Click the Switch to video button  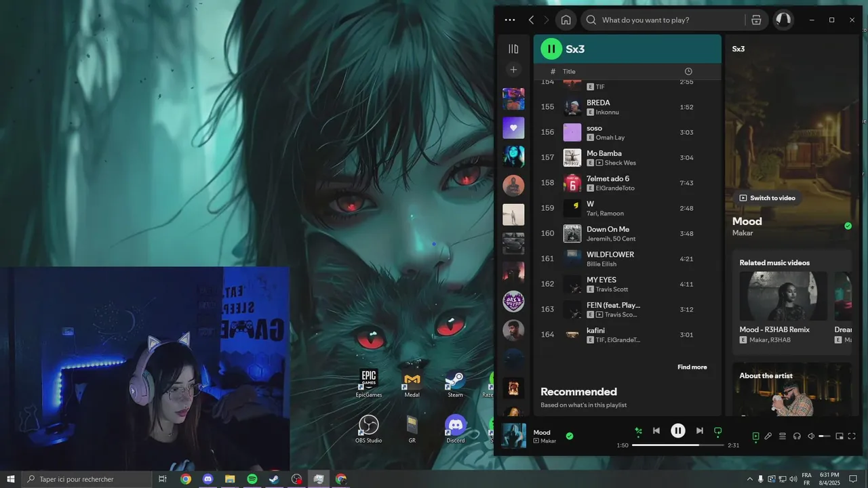pos(767,198)
